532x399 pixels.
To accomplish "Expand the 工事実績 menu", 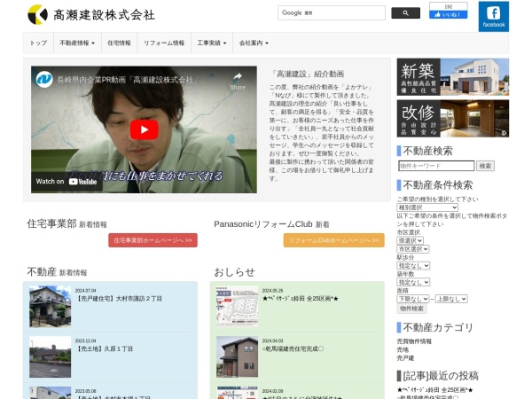I will [x=212, y=43].
